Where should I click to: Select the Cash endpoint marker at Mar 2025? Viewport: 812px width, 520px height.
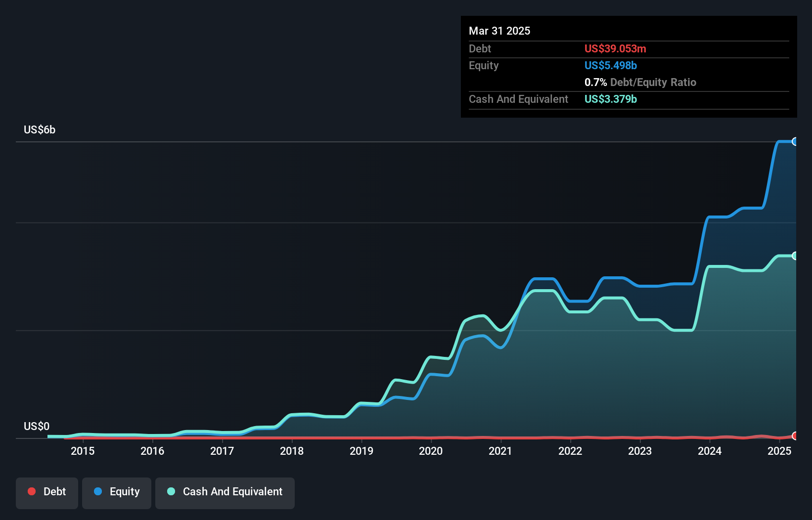click(795, 256)
